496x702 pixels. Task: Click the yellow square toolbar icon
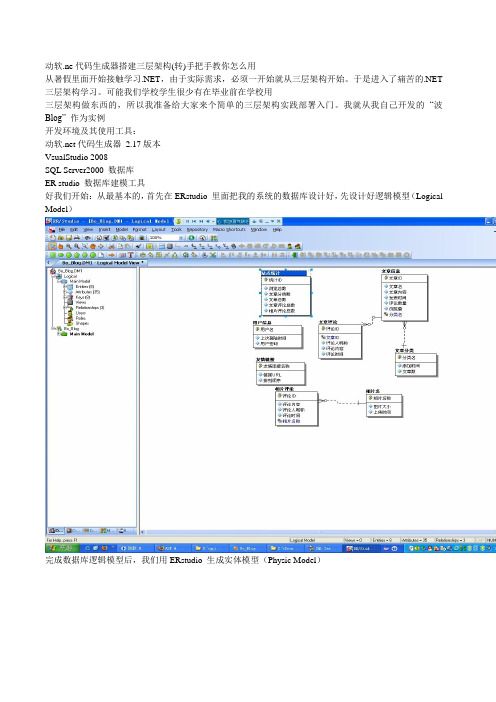150,246
